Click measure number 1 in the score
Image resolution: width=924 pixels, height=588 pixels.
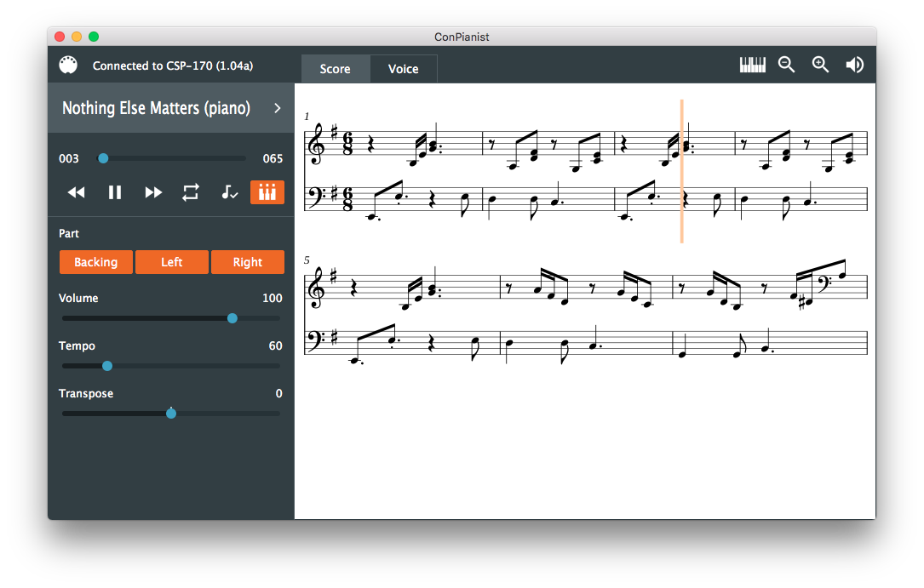point(307,117)
